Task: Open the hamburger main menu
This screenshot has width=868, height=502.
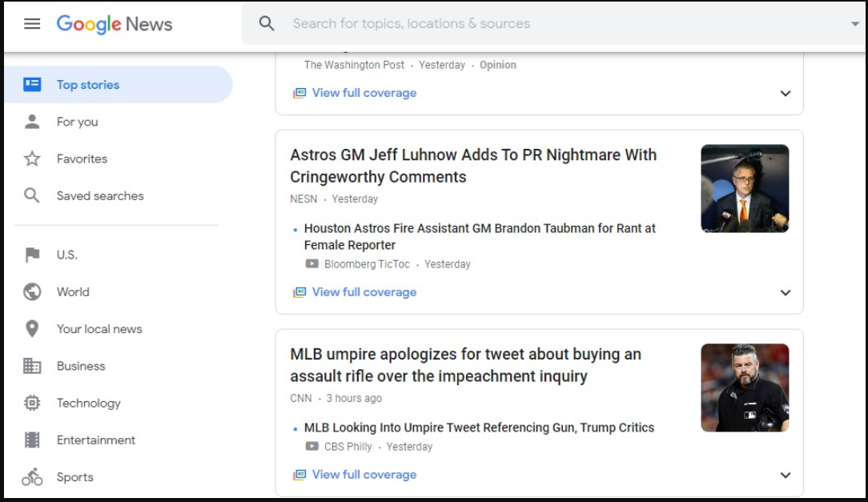Action: [32, 24]
